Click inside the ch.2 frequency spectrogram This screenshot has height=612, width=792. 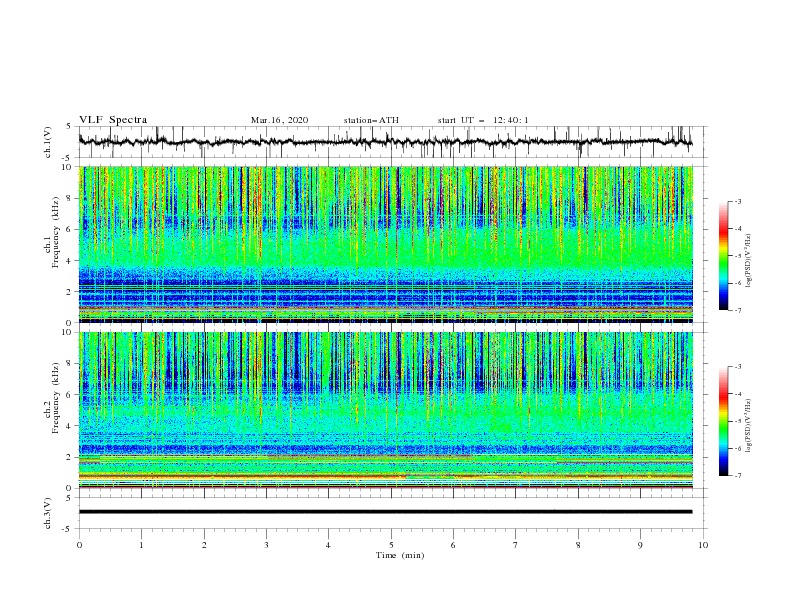(385, 410)
